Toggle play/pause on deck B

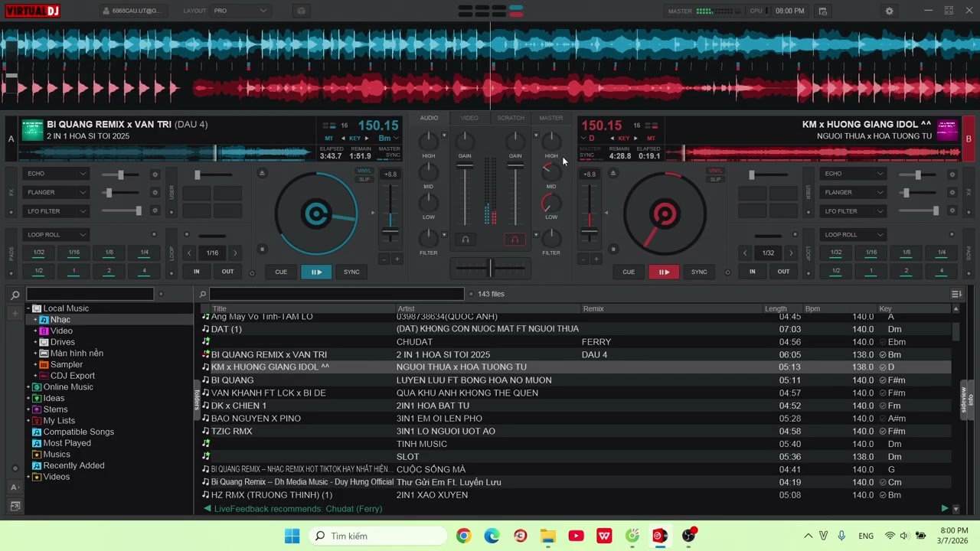pos(664,272)
